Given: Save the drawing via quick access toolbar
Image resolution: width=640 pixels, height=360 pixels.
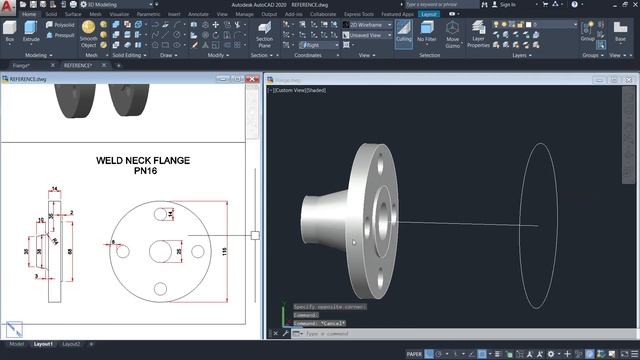Looking at the screenshot, I should tap(33, 4).
